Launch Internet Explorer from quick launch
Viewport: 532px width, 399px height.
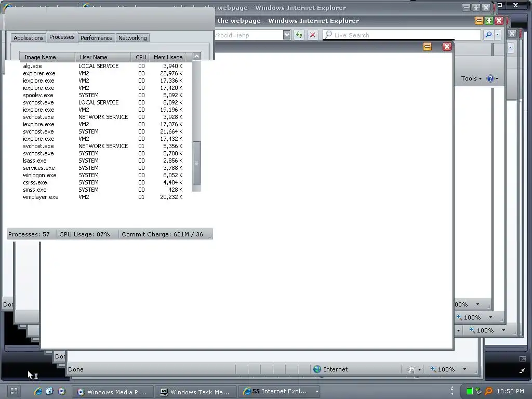tap(38, 391)
